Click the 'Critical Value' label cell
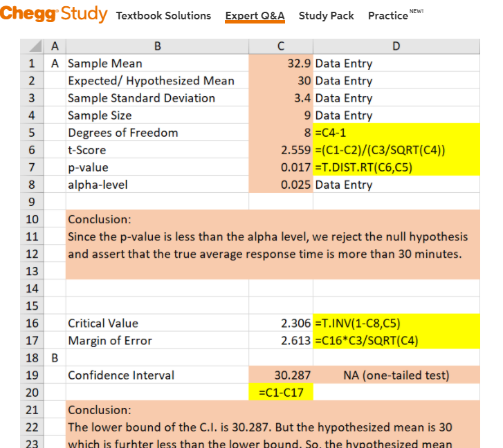This screenshot has height=448, width=503. point(157,323)
